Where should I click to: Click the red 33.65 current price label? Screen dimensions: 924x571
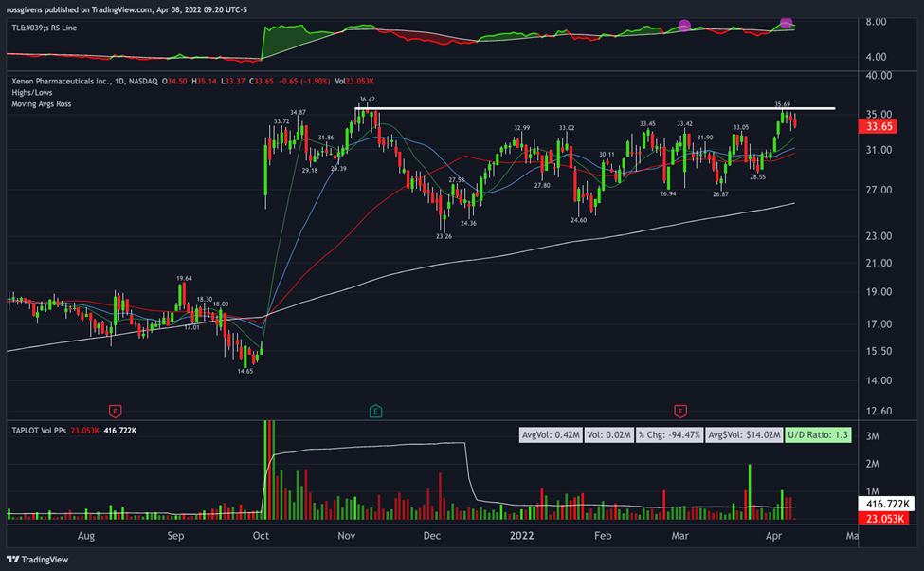pyautogui.click(x=878, y=126)
